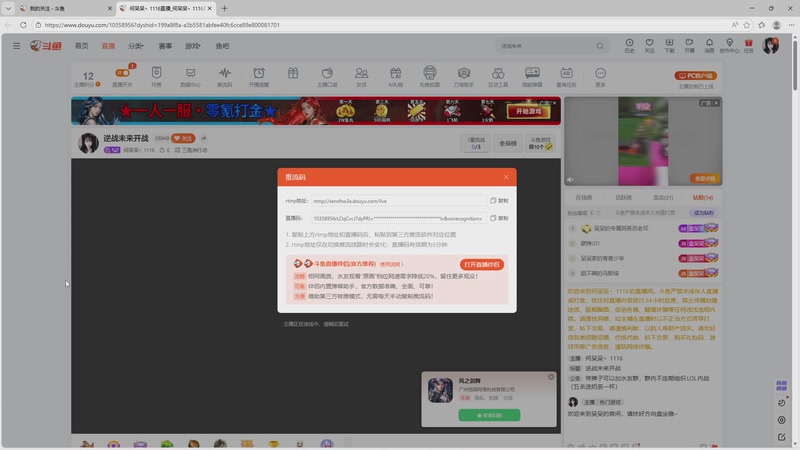Open streamer avatar beside 逆战未来开战
Screen dimensions: 800x450
tap(88, 143)
